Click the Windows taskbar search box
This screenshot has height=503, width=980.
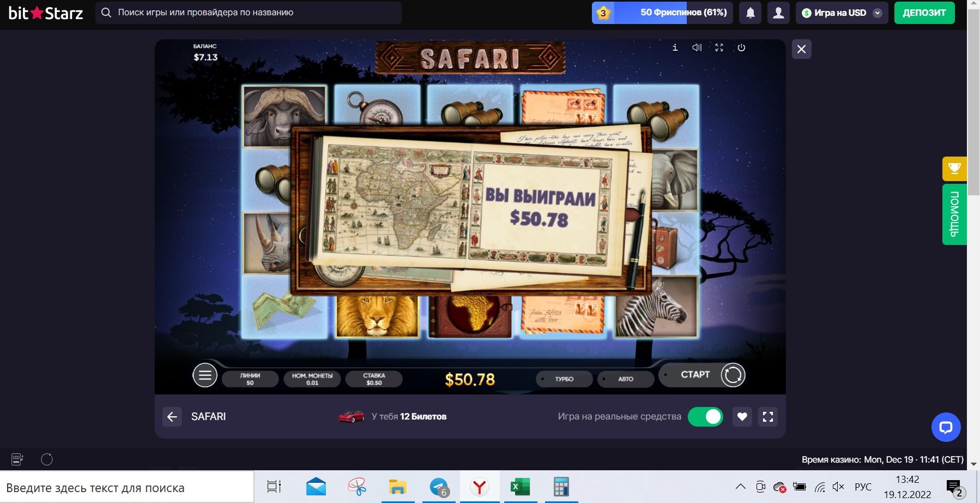coord(127,488)
